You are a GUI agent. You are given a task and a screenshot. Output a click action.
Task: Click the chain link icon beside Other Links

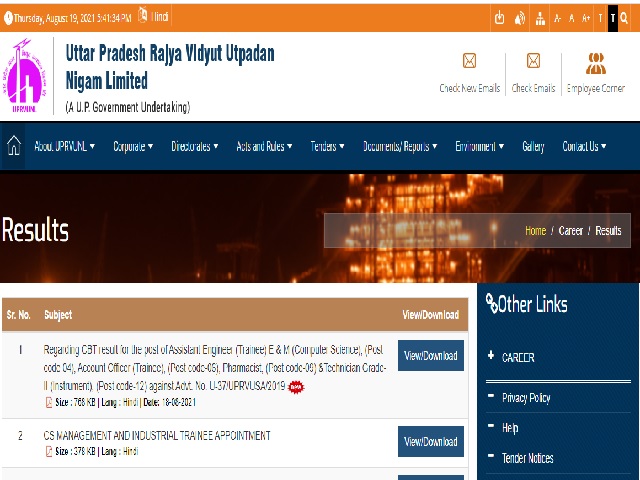click(491, 303)
